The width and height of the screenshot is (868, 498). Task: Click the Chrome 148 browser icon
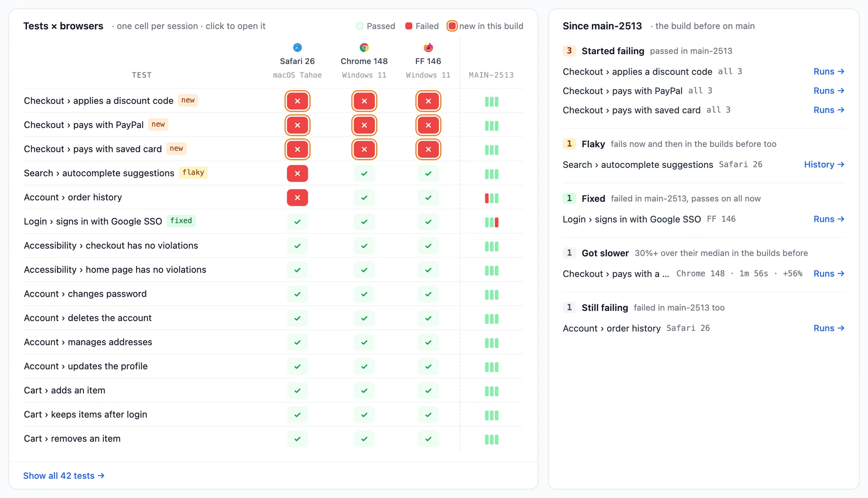(364, 47)
